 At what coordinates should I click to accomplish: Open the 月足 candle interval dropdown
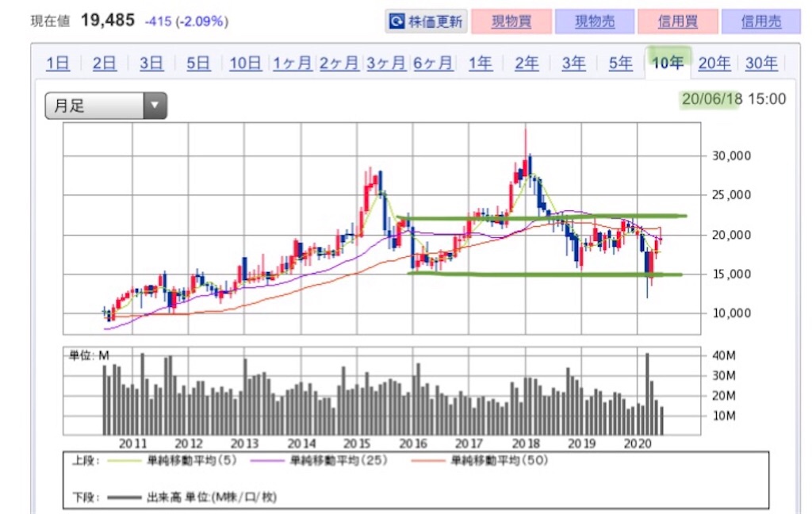pos(105,105)
